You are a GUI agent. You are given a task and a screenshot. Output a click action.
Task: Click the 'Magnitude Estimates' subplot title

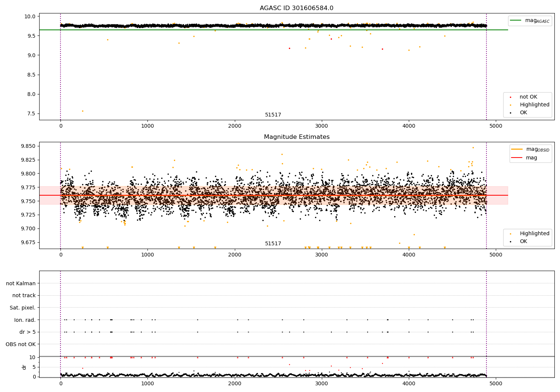click(296, 137)
